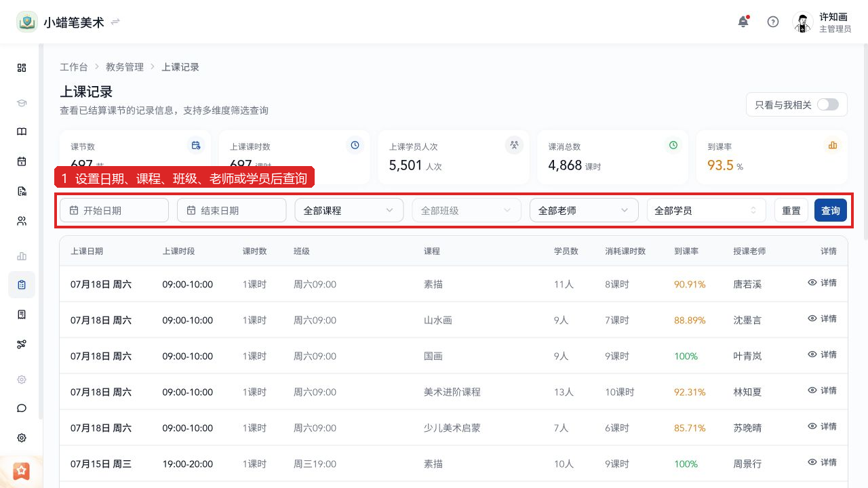The width and height of the screenshot is (868, 488).
Task: Go to 工作台 breadcrumb
Action: tap(73, 67)
